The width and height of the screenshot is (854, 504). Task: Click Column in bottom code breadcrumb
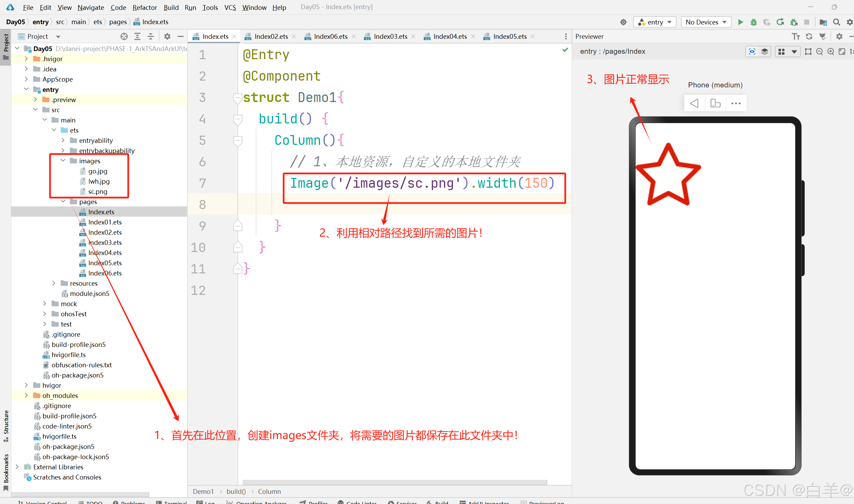(x=269, y=491)
